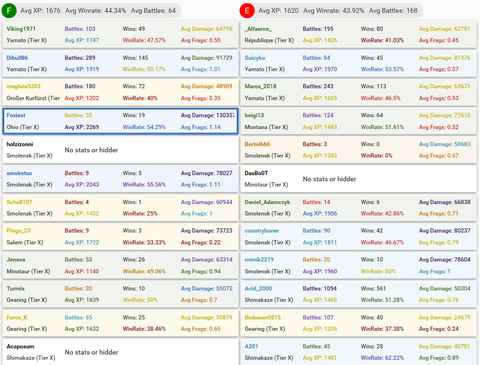Click Avg Damage: 91729 value
Viewport: 480px width, 365px height.
pyautogui.click(x=207, y=58)
